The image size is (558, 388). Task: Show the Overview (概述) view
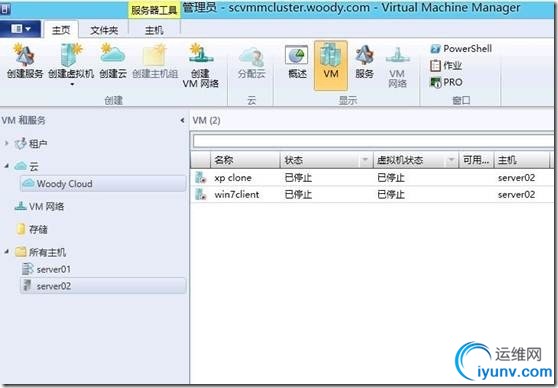point(297,62)
